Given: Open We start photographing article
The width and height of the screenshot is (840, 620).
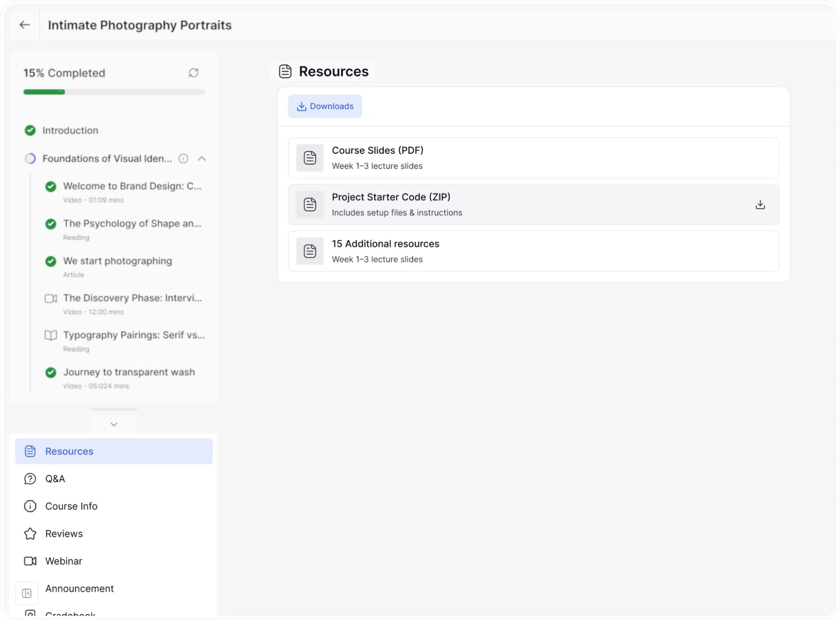Looking at the screenshot, I should [118, 261].
